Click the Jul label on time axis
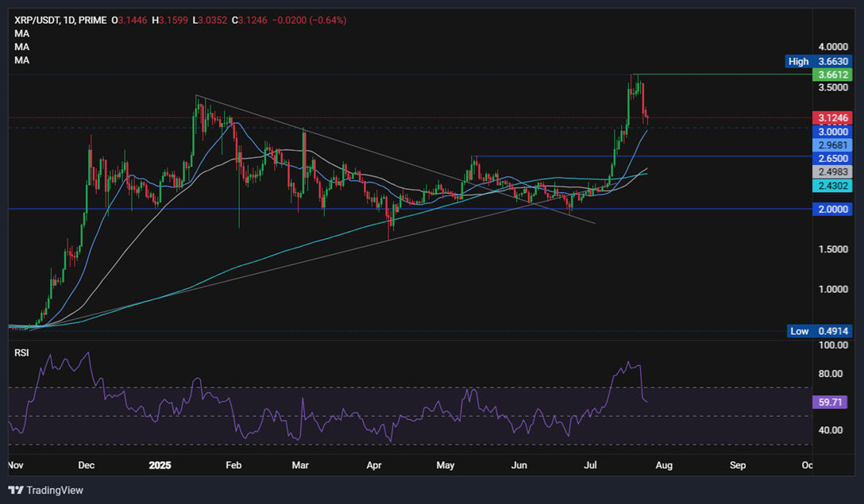 [x=590, y=465]
